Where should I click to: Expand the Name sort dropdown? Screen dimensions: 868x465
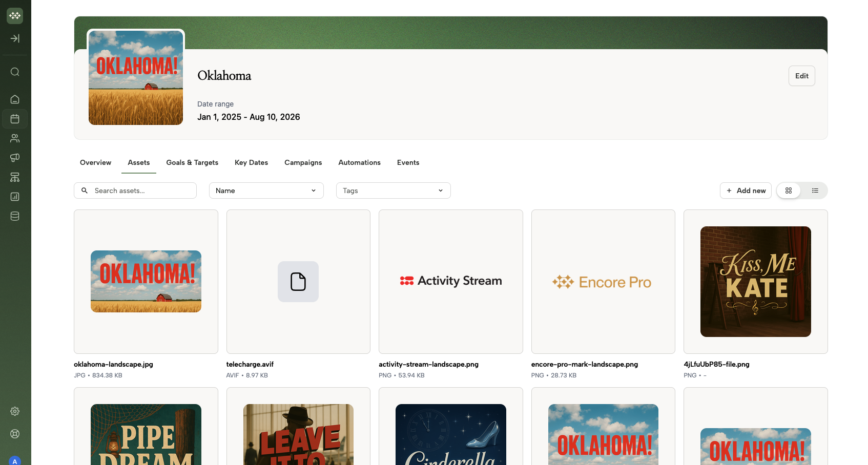point(266,191)
